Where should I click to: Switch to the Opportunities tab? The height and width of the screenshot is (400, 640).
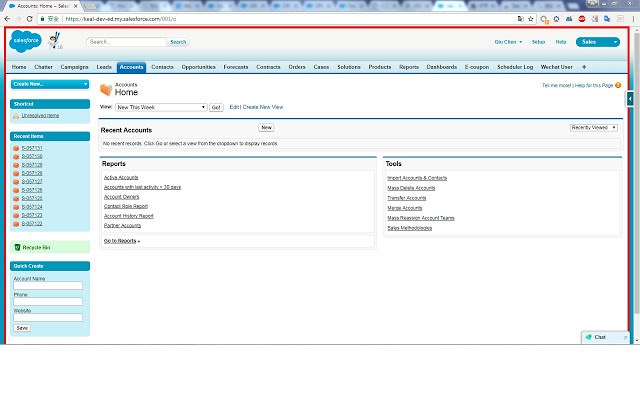coord(198,67)
